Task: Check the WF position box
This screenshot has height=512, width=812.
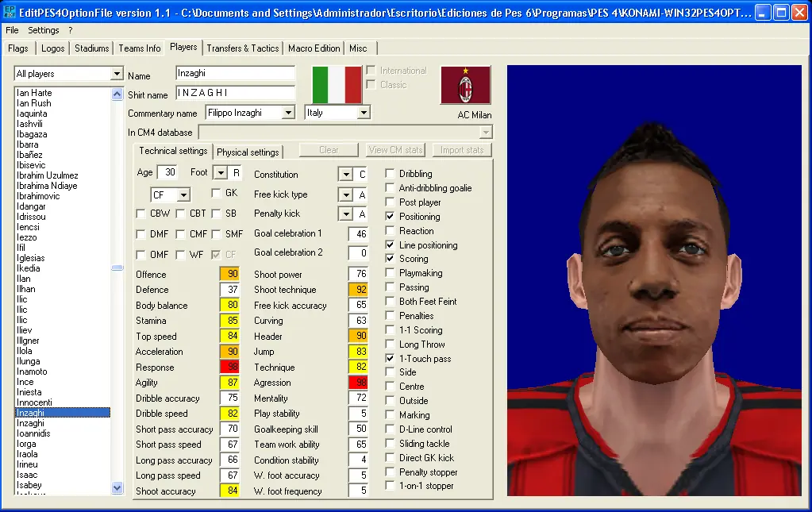Action: click(180, 255)
